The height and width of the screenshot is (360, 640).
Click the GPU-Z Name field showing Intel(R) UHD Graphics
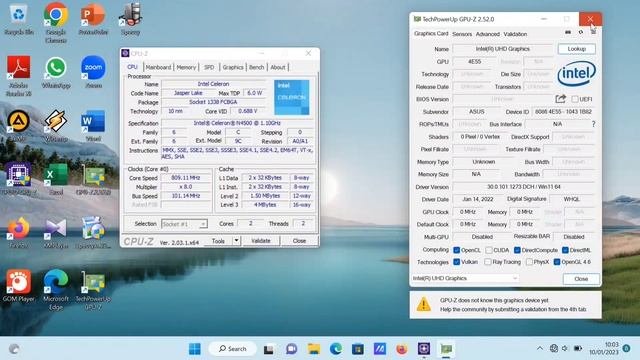click(x=503, y=49)
